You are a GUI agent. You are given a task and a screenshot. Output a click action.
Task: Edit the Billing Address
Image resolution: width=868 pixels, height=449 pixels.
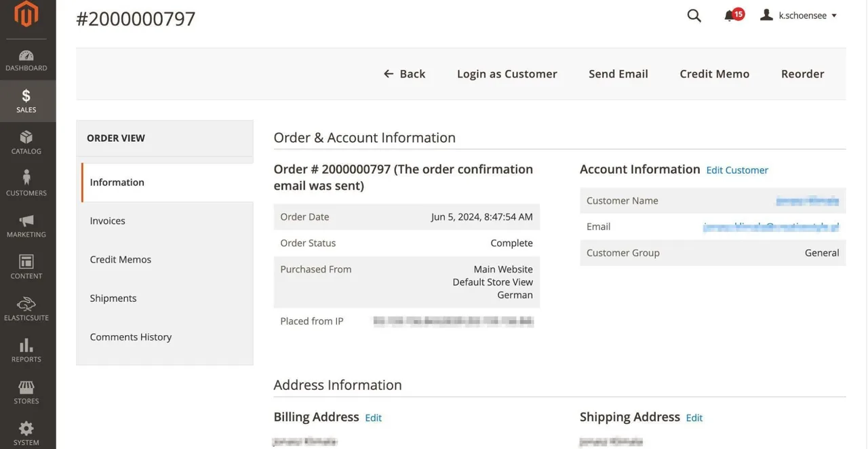[373, 418]
